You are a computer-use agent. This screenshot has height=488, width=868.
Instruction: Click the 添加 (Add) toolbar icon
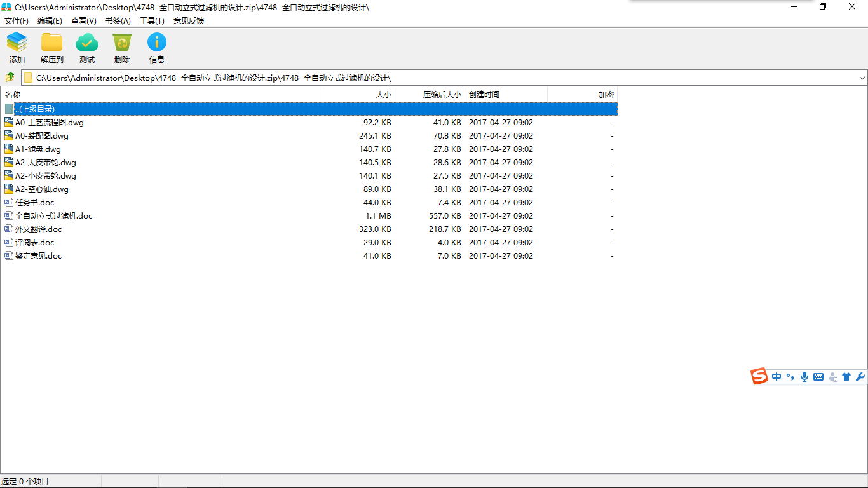point(17,43)
